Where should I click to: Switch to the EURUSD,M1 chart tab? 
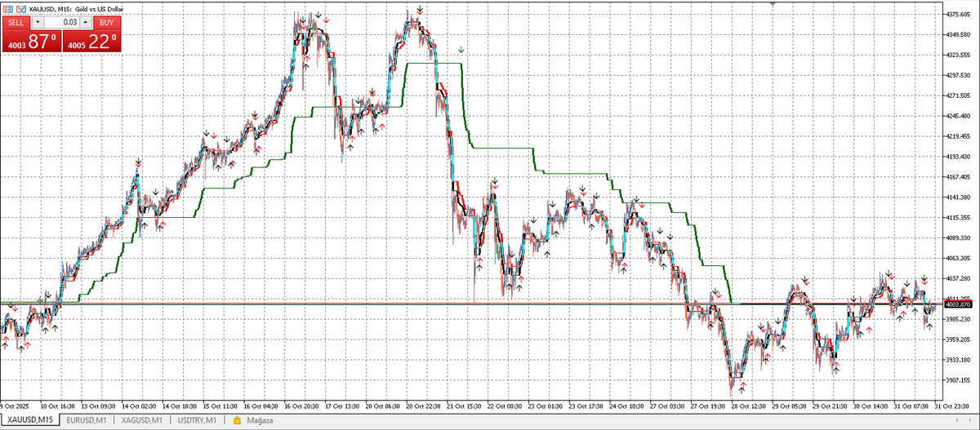point(87,419)
